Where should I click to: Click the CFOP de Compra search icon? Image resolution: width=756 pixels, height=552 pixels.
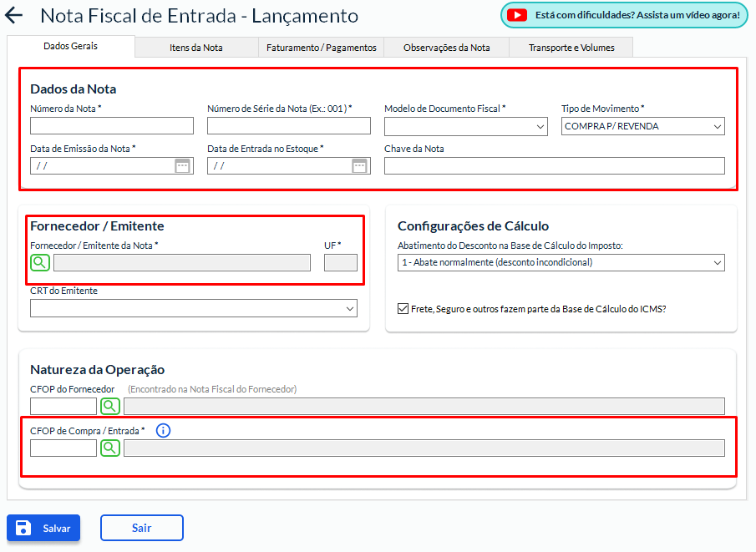(x=110, y=448)
